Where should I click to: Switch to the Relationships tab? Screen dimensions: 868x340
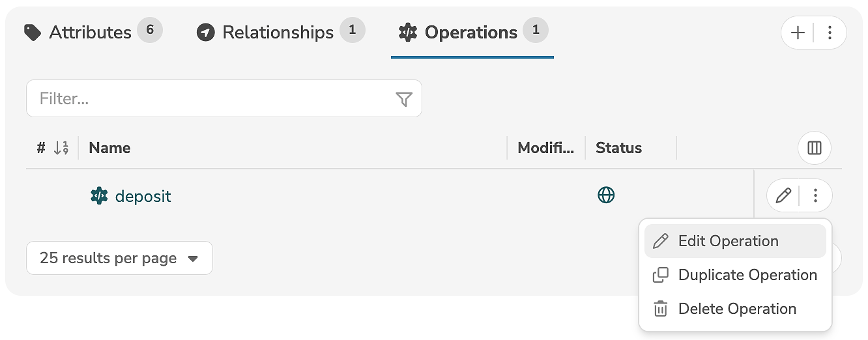[x=278, y=32]
